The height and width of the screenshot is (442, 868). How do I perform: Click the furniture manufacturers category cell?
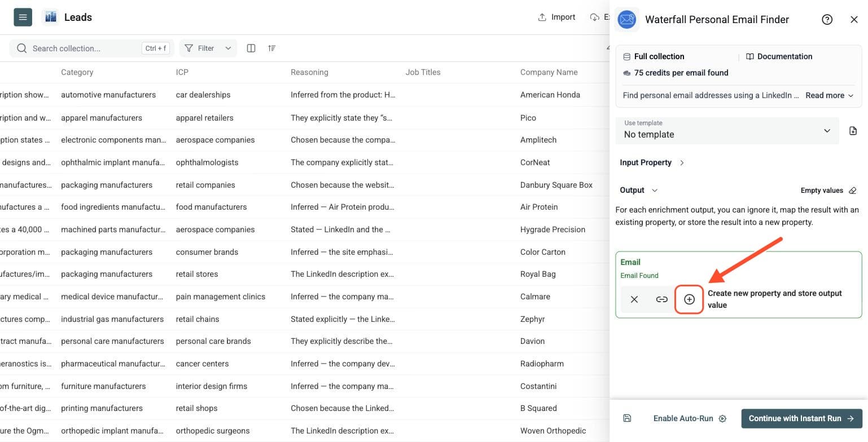coord(103,386)
